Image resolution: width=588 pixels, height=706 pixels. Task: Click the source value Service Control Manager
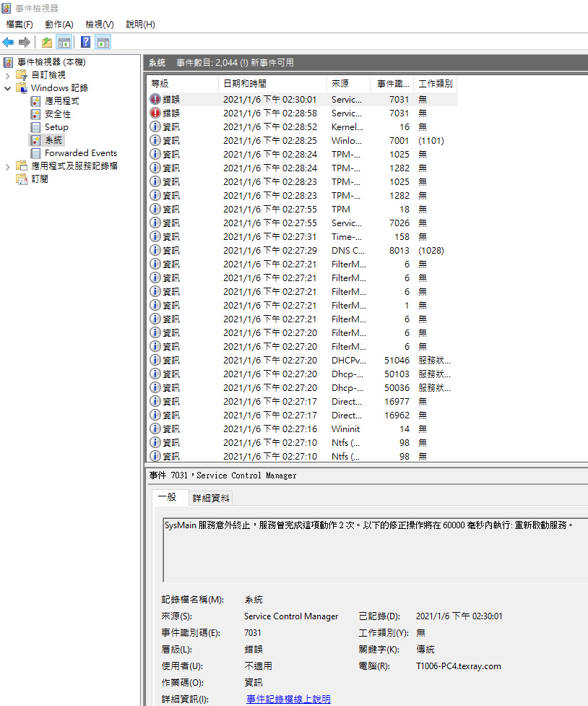click(x=291, y=616)
